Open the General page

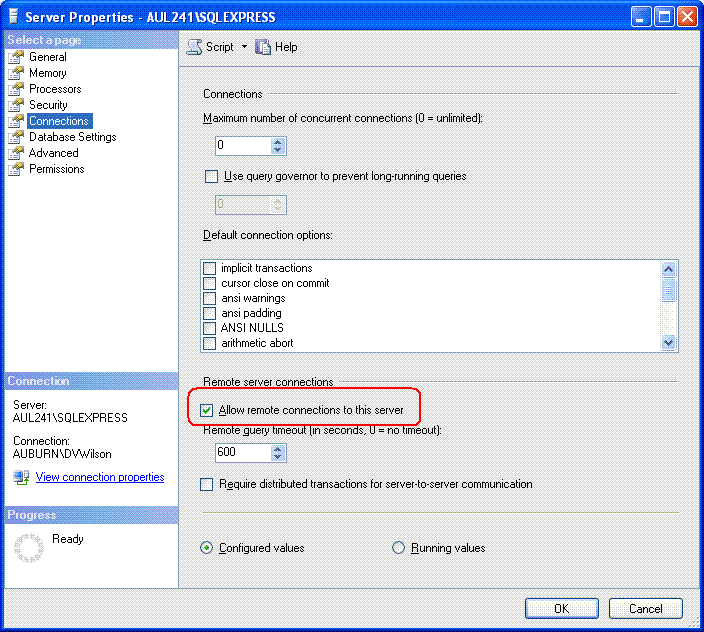[x=48, y=57]
